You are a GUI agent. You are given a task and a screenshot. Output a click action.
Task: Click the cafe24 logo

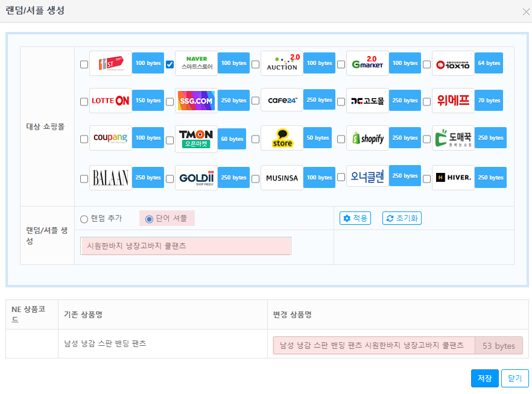click(x=282, y=101)
